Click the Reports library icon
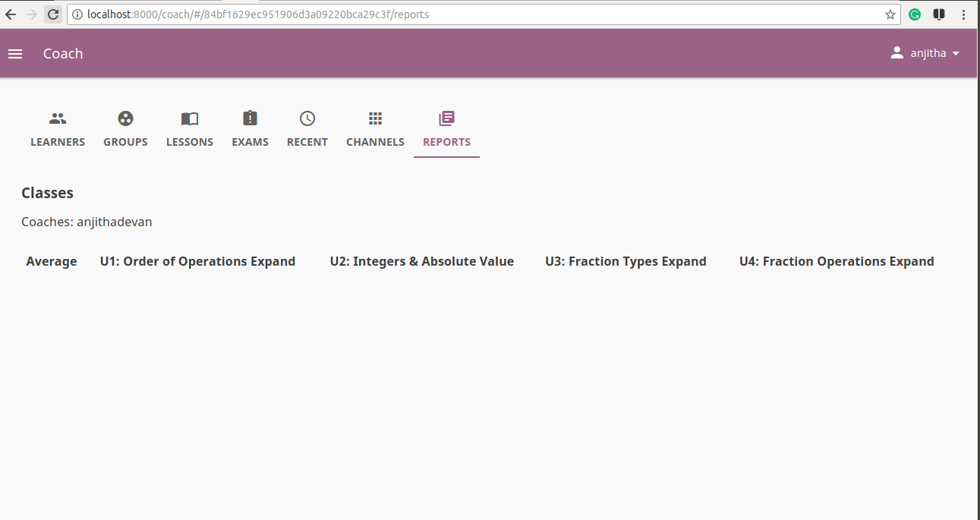Screen dimensions: 980x520 click(x=447, y=118)
